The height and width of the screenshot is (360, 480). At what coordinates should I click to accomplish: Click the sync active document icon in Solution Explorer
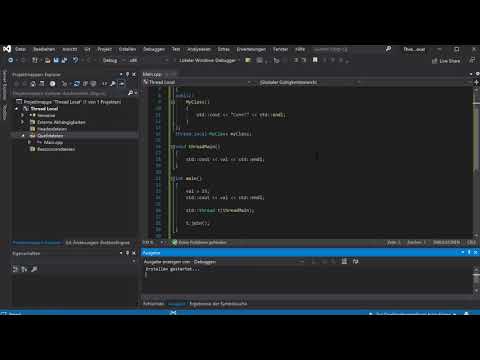tap(77, 84)
